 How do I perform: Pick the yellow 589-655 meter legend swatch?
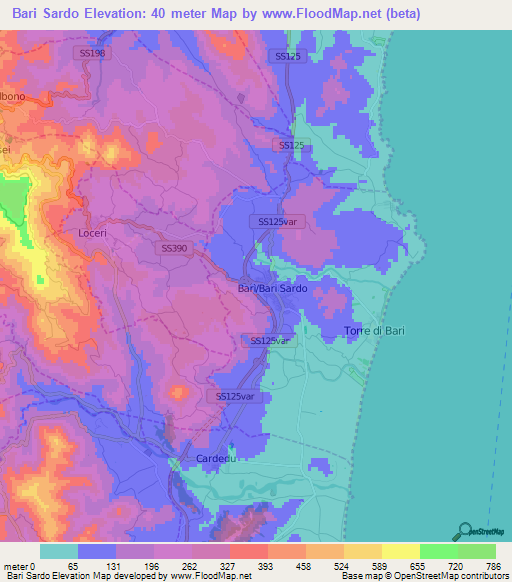pyautogui.click(x=401, y=552)
